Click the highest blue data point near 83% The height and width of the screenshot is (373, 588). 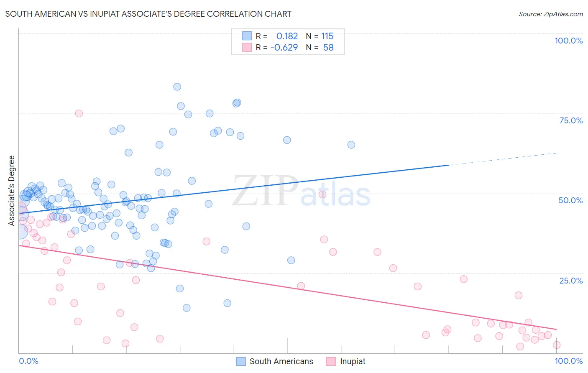(177, 87)
